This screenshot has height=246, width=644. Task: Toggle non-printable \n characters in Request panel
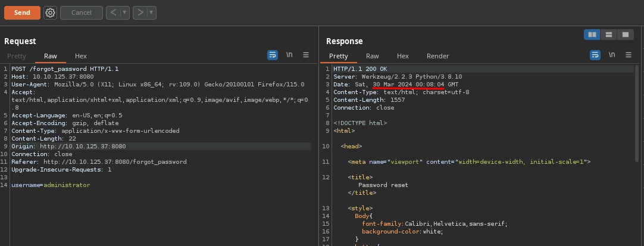point(289,55)
